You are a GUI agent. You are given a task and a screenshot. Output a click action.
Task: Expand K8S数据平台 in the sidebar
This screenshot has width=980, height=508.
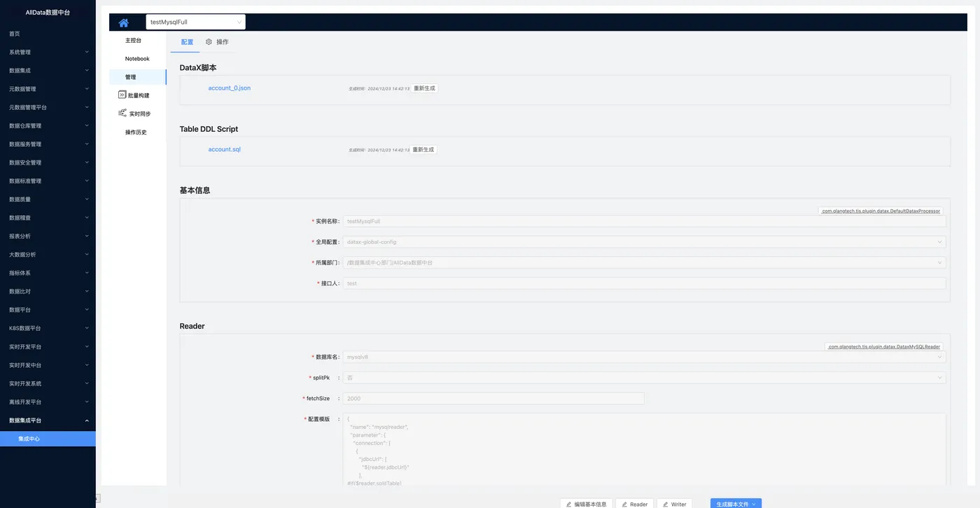coord(48,328)
